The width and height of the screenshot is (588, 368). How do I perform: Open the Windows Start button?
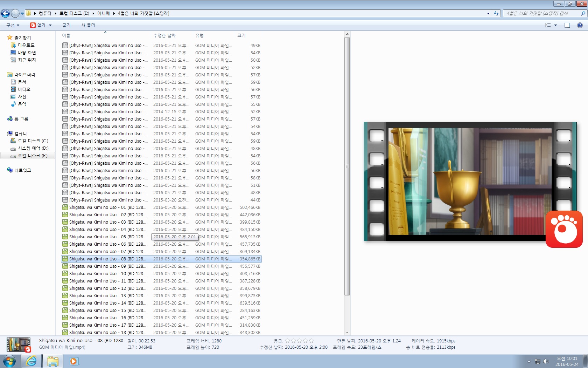coord(9,361)
